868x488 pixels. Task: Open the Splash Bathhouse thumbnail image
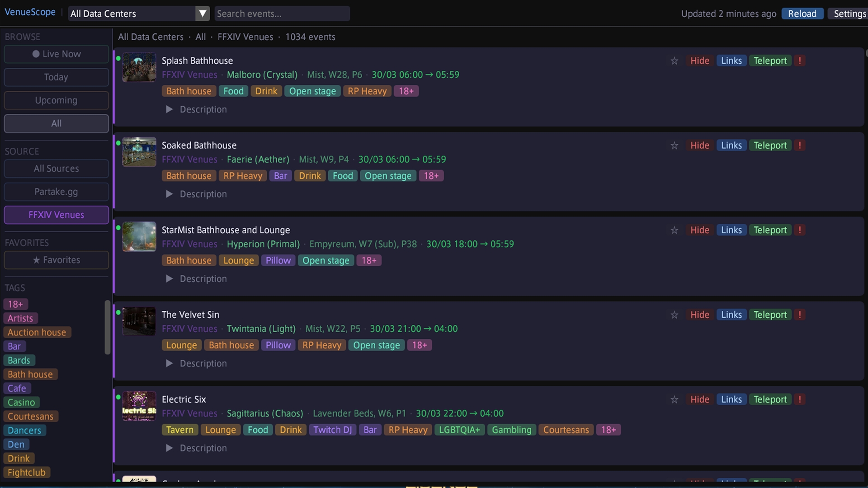point(139,67)
